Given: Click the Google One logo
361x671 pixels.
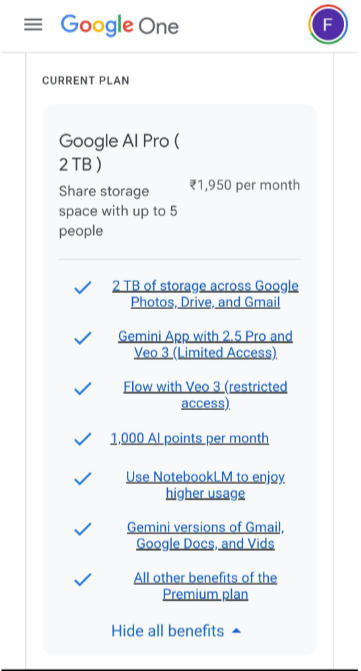Looking at the screenshot, I should click(x=120, y=26).
